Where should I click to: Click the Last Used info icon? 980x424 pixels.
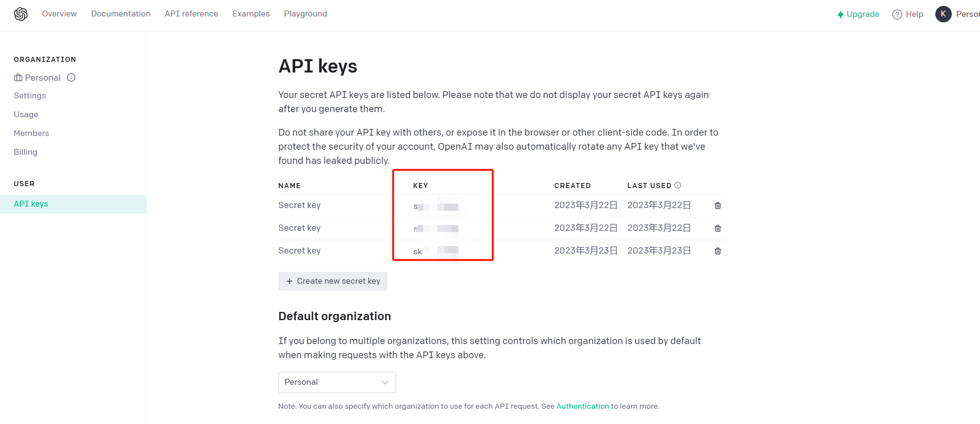(678, 185)
